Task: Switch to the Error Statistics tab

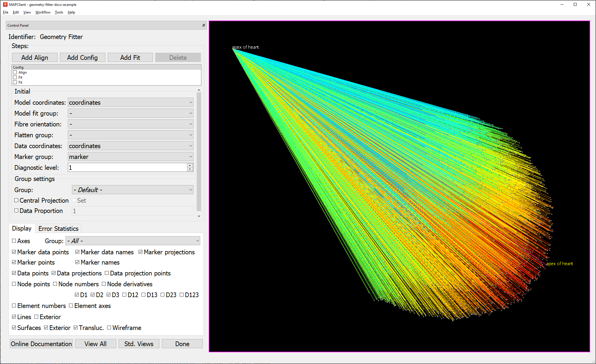Action: click(x=58, y=228)
